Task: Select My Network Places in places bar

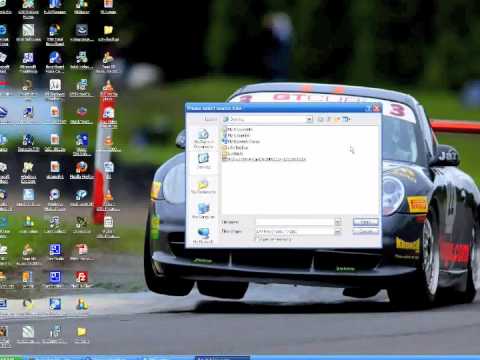Action: coord(203,235)
